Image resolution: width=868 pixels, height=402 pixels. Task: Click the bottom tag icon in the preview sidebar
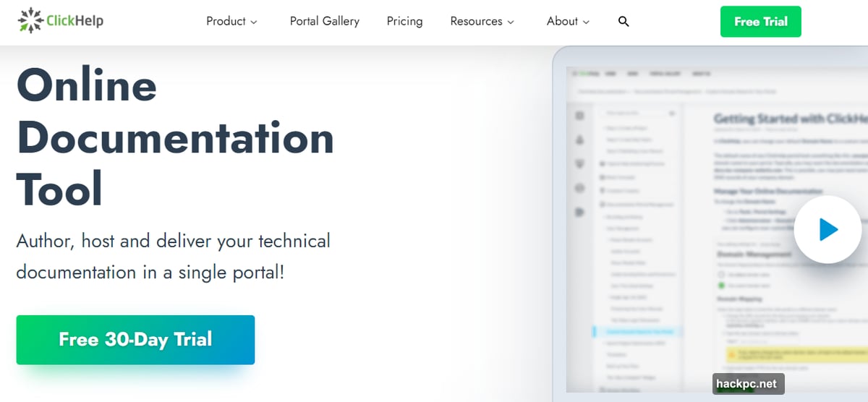pyautogui.click(x=579, y=212)
